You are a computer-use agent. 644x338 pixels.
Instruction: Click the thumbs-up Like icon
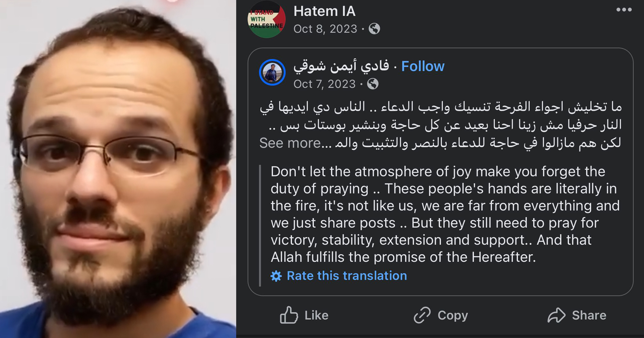coord(289,315)
